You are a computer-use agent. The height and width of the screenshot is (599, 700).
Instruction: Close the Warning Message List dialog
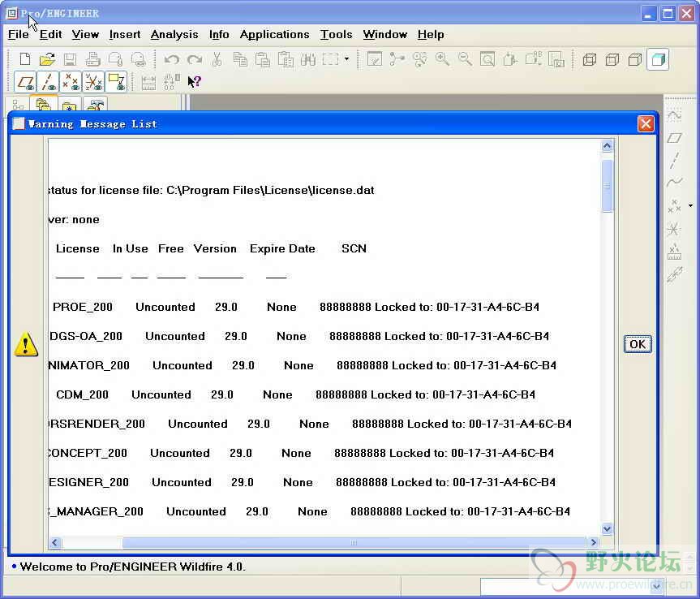click(646, 123)
